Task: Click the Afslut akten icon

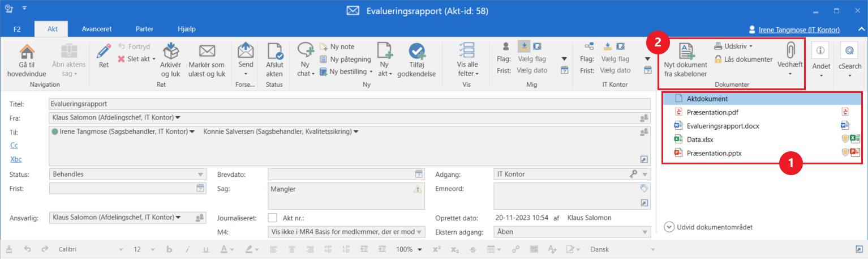Action: [x=274, y=52]
